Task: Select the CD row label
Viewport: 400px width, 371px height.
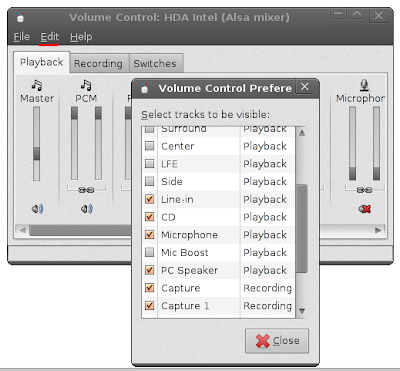Action: [x=168, y=217]
